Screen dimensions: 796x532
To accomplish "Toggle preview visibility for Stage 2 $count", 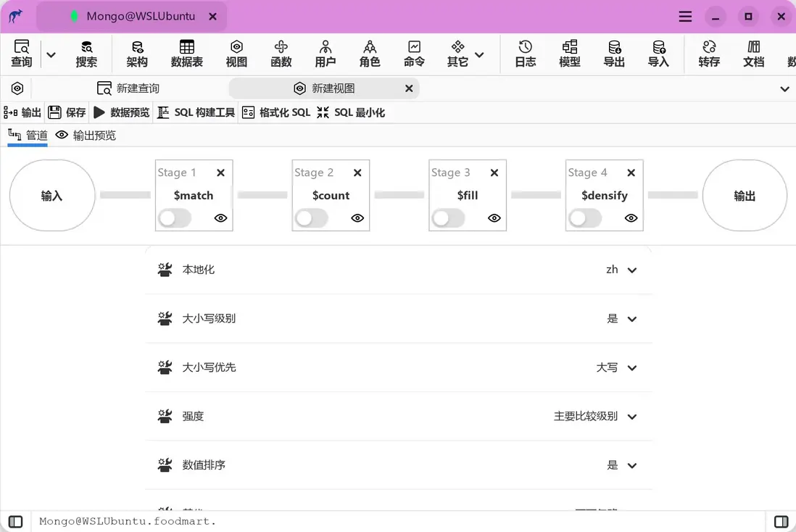I will [357, 217].
